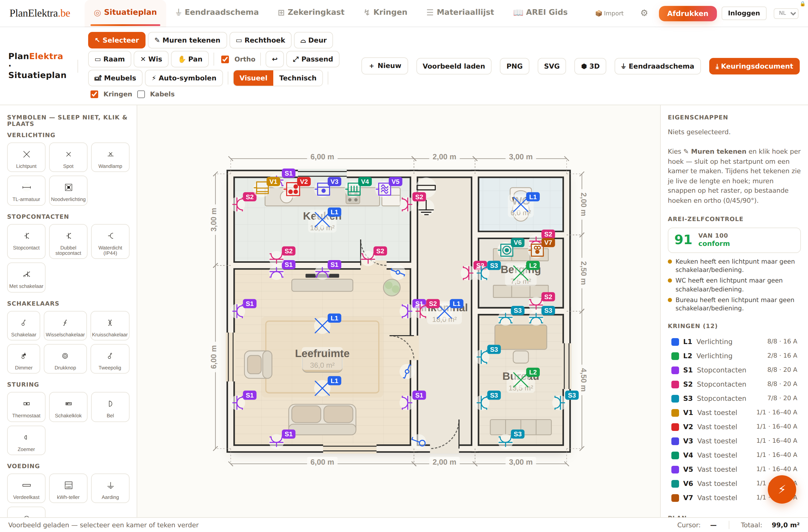
Task: Activate the Pan tool
Action: 190,59
